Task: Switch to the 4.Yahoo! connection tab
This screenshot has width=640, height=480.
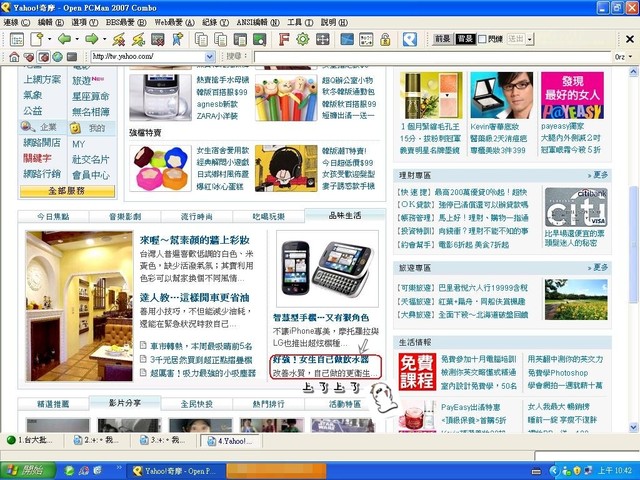Action: click(x=231, y=441)
